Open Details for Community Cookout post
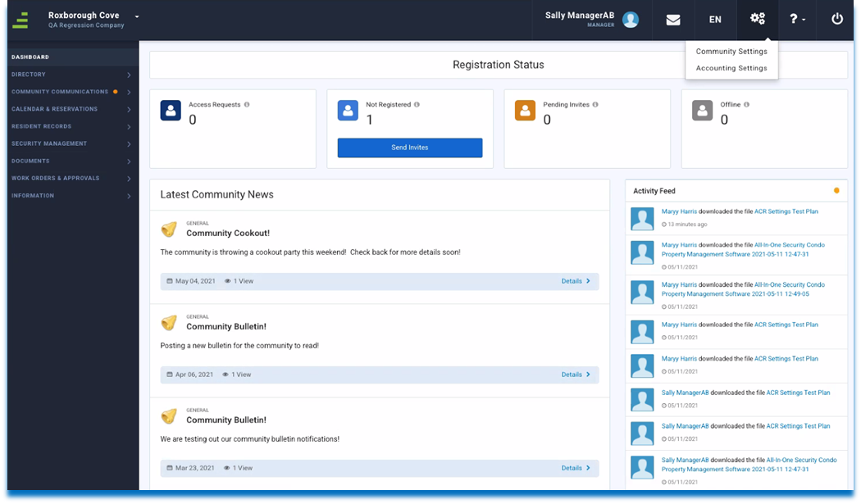 (x=575, y=281)
